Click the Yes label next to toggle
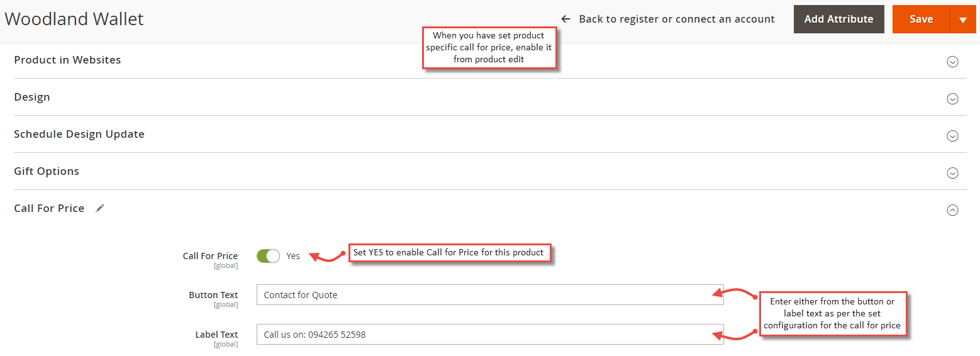The image size is (980, 356). click(293, 256)
